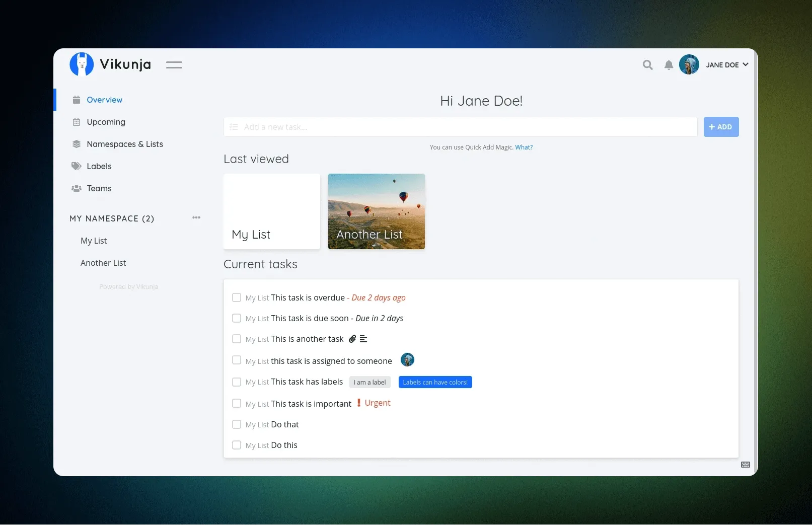This screenshot has width=812, height=525.
Task: Open Namespaces & Lists
Action: pos(125,144)
